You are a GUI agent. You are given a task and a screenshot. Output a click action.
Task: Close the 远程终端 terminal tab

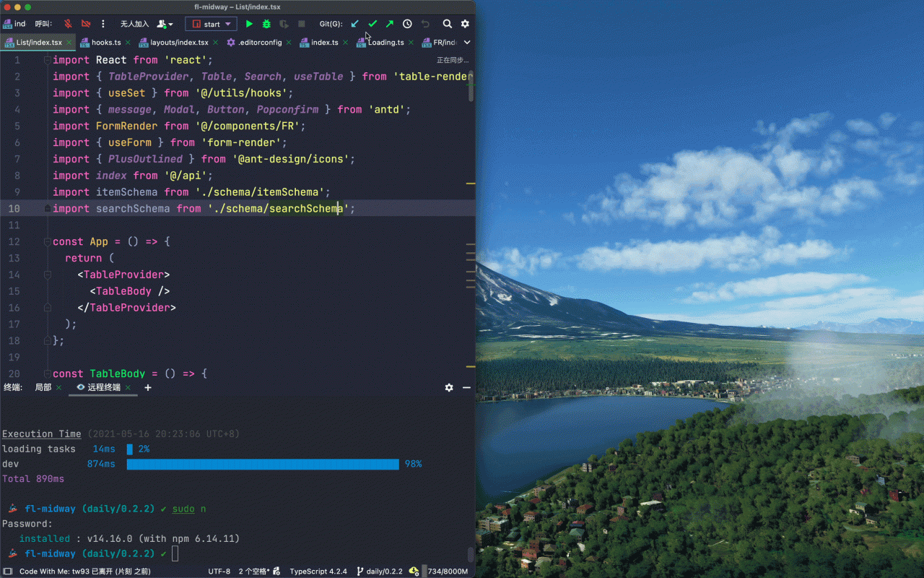pos(128,388)
